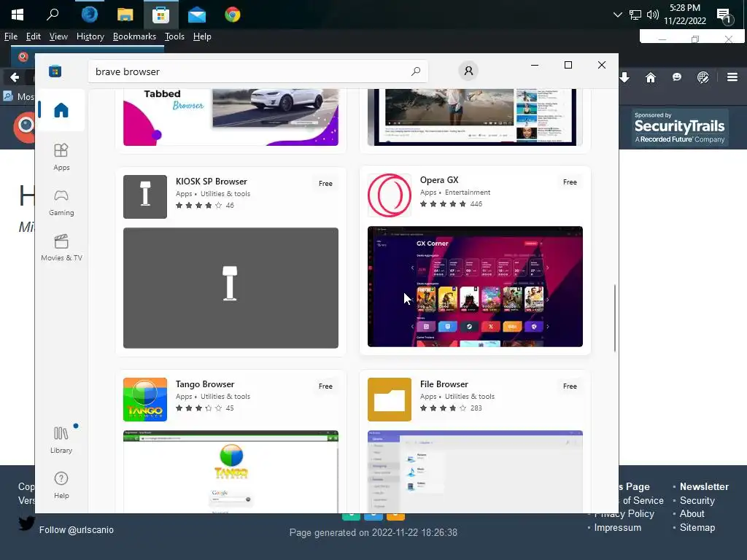Image resolution: width=747 pixels, height=560 pixels.
Task: Open the Apps section in sidebar
Action: pos(61,157)
